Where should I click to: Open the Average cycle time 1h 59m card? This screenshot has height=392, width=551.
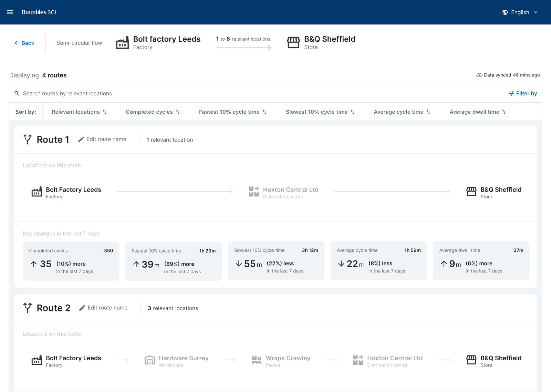pyautogui.click(x=379, y=261)
